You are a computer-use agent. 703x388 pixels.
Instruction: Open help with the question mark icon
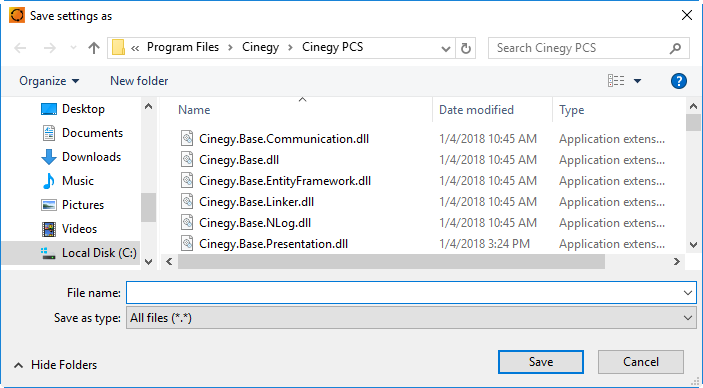point(679,81)
